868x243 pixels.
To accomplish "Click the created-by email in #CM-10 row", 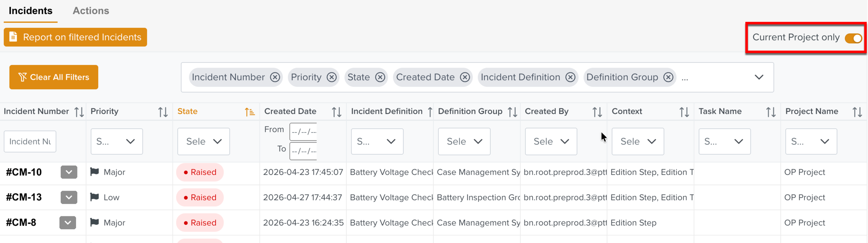I will tap(565, 172).
